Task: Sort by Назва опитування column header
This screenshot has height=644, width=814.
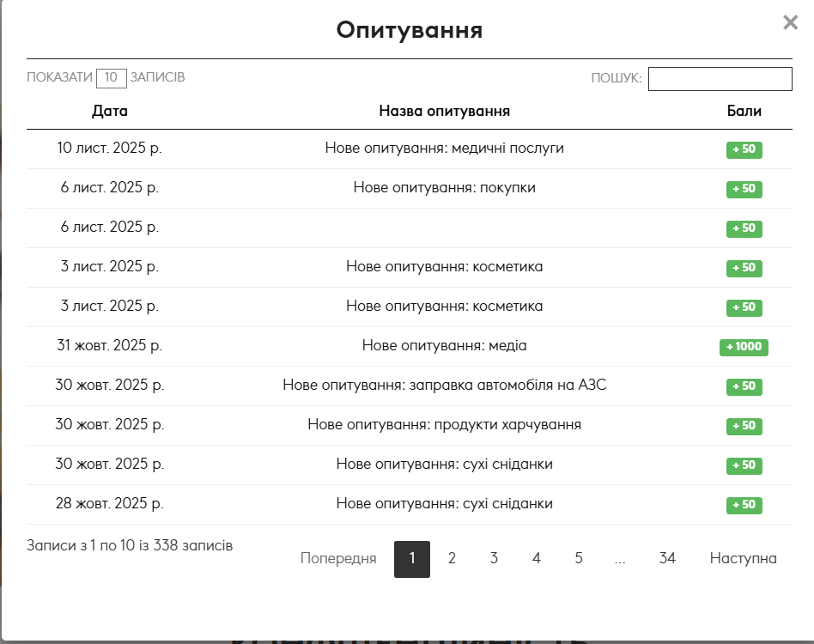Action: click(x=444, y=111)
